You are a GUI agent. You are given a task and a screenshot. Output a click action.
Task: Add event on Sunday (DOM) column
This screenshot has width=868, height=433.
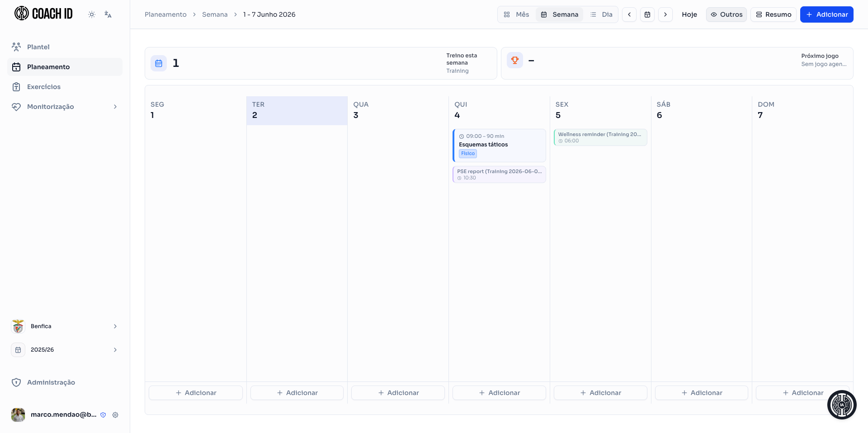[x=803, y=393]
